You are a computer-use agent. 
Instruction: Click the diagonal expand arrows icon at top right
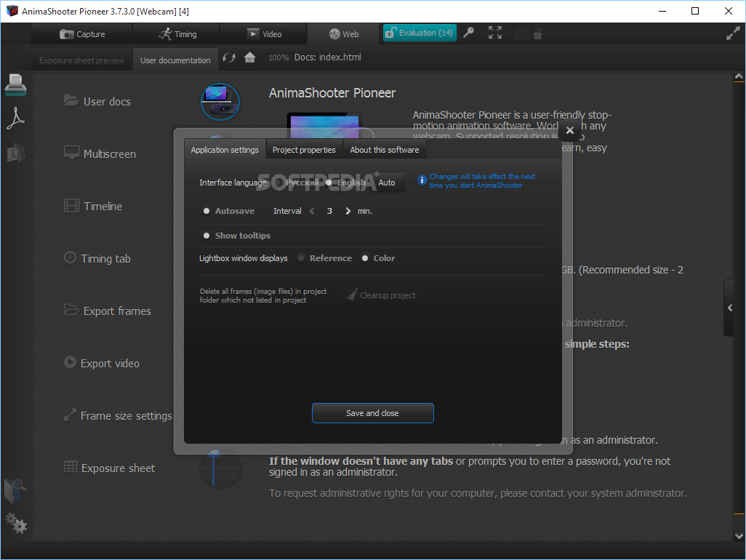pyautogui.click(x=733, y=33)
